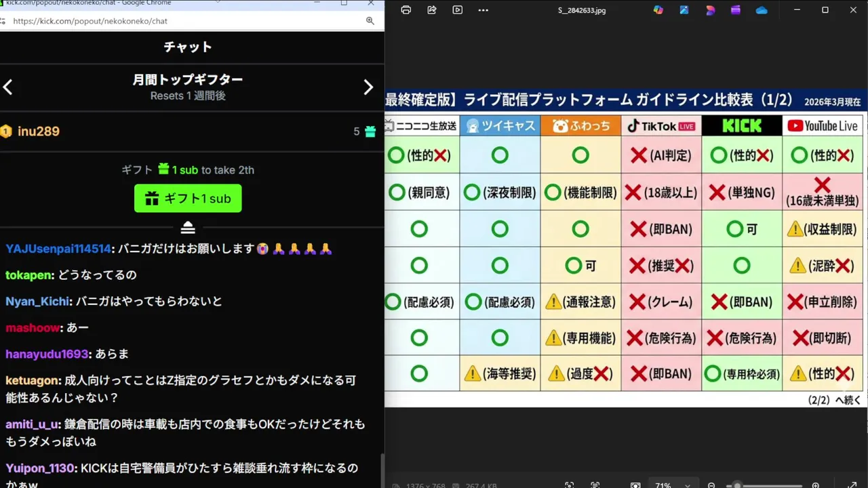The width and height of the screenshot is (868, 488).
Task: Click the (専用枠必須) table cell
Action: (742, 373)
